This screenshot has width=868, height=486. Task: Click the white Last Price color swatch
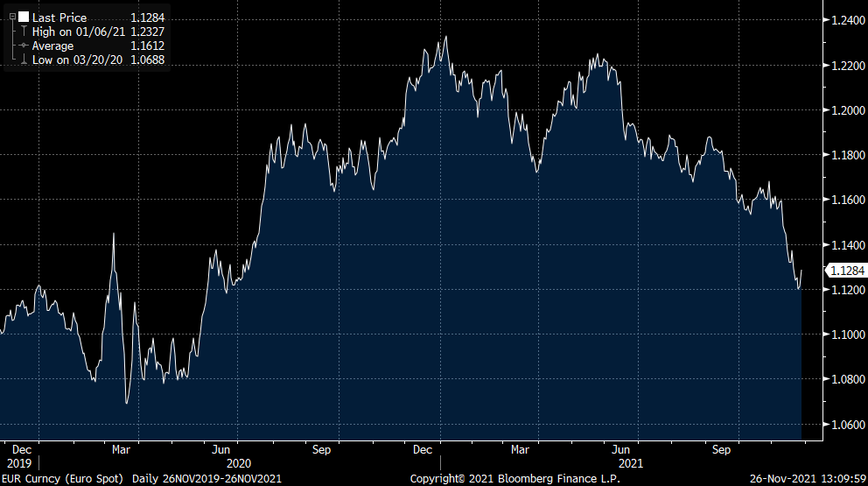tap(23, 18)
